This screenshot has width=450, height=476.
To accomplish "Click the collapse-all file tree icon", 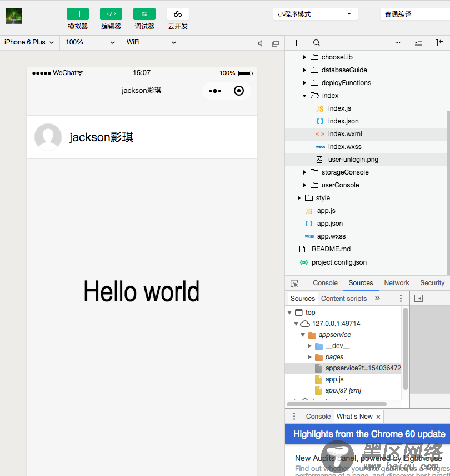I will (x=418, y=43).
